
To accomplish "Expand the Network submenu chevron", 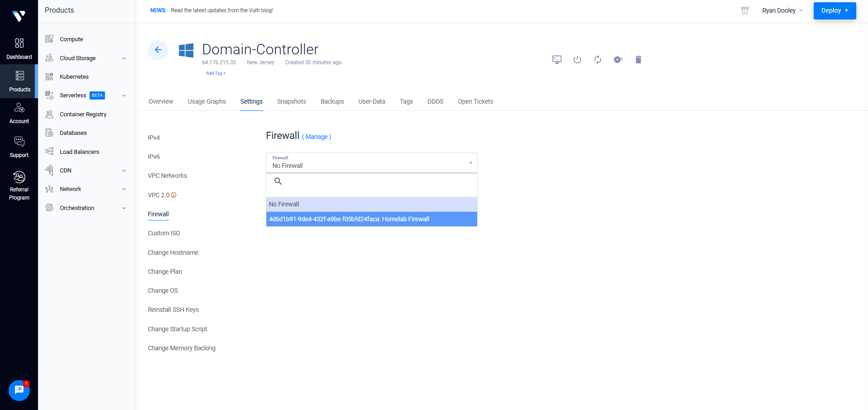I will [124, 189].
